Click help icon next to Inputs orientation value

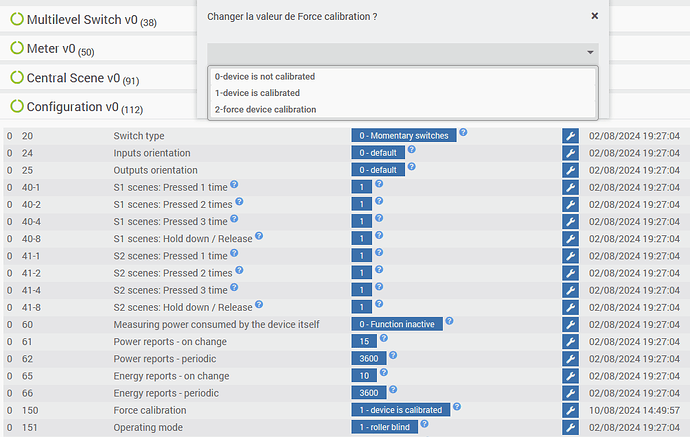411,150
